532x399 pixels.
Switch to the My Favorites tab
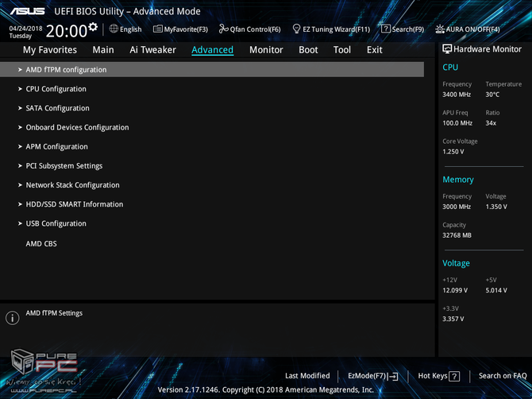click(x=50, y=50)
